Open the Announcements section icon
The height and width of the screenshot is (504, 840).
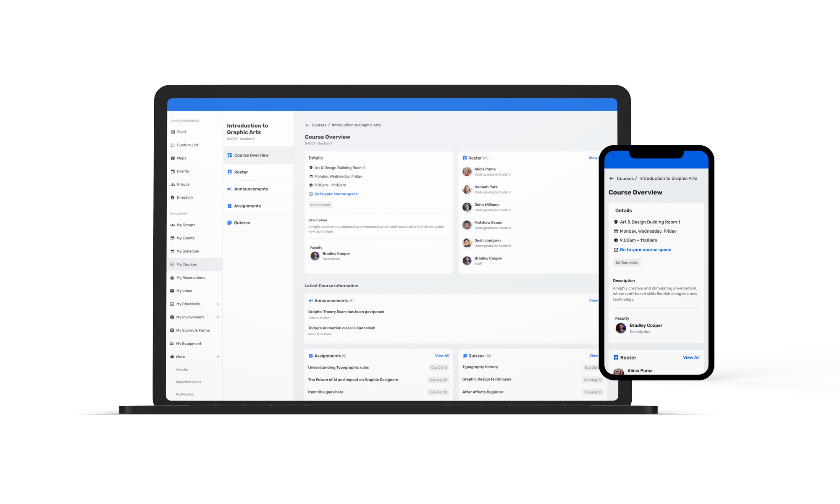point(230,189)
